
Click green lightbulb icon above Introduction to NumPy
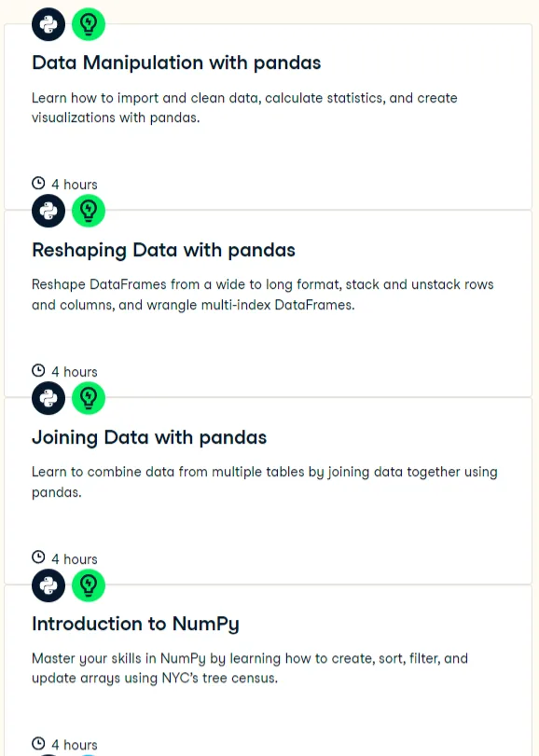89,585
